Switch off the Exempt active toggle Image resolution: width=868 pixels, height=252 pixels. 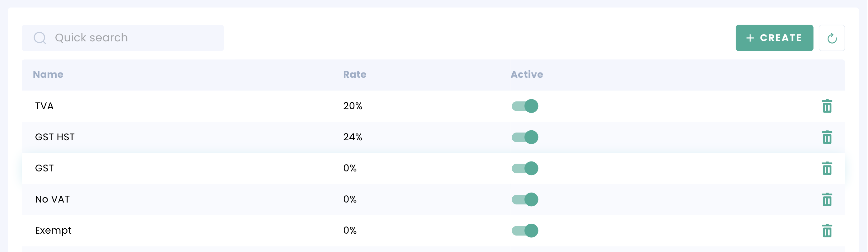point(525,231)
